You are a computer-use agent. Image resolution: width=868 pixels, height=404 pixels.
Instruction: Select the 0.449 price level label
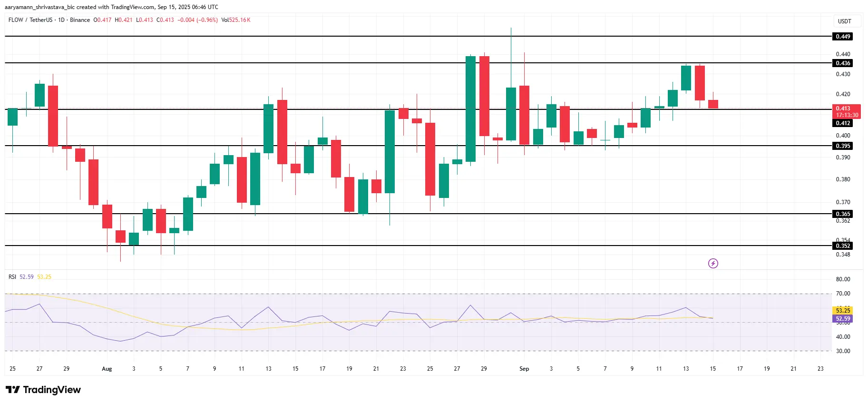pos(843,37)
